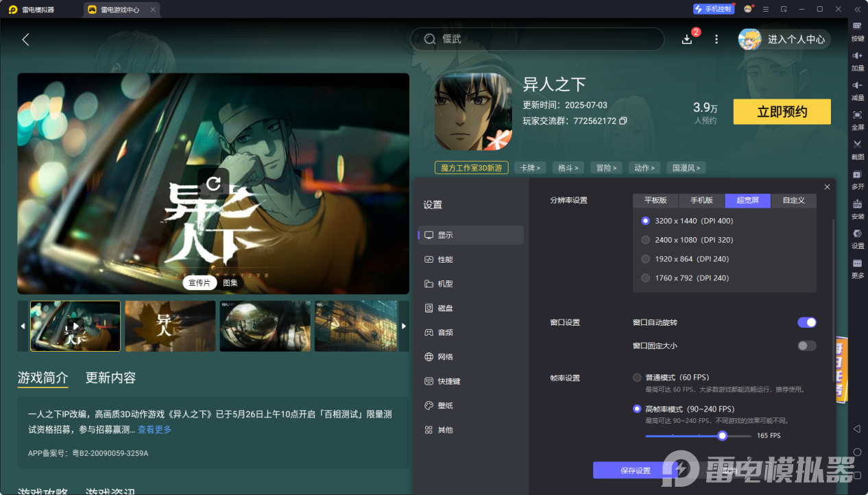Select 2400 x 1080 (DPI 320) resolution
The height and width of the screenshot is (495, 868).
pyautogui.click(x=687, y=240)
